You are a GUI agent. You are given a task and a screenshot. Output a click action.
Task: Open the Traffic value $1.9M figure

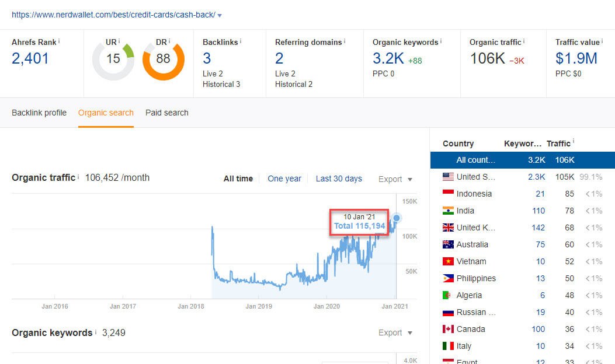pos(576,58)
